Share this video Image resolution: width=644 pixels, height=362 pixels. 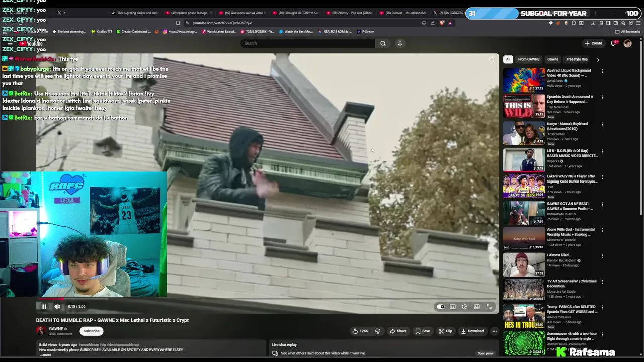tap(397, 331)
